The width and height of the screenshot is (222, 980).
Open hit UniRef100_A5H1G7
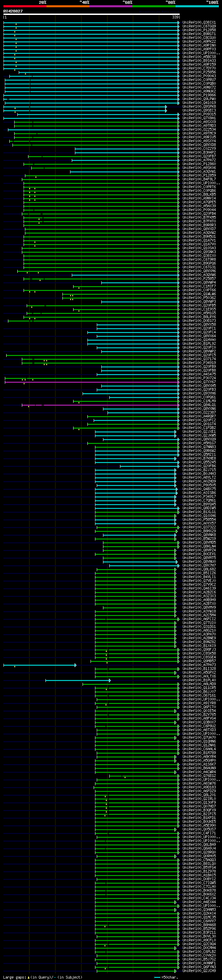[x=199, y=443]
